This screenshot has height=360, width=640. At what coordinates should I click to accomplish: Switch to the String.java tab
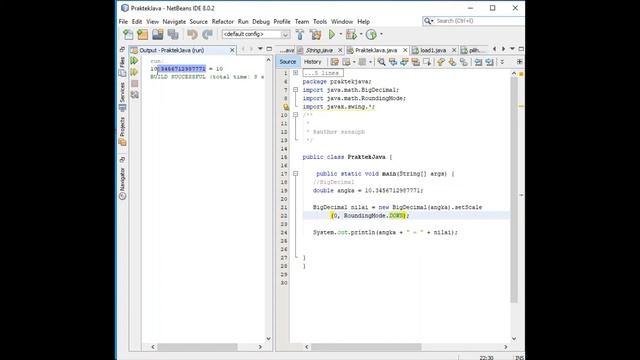tap(319, 50)
